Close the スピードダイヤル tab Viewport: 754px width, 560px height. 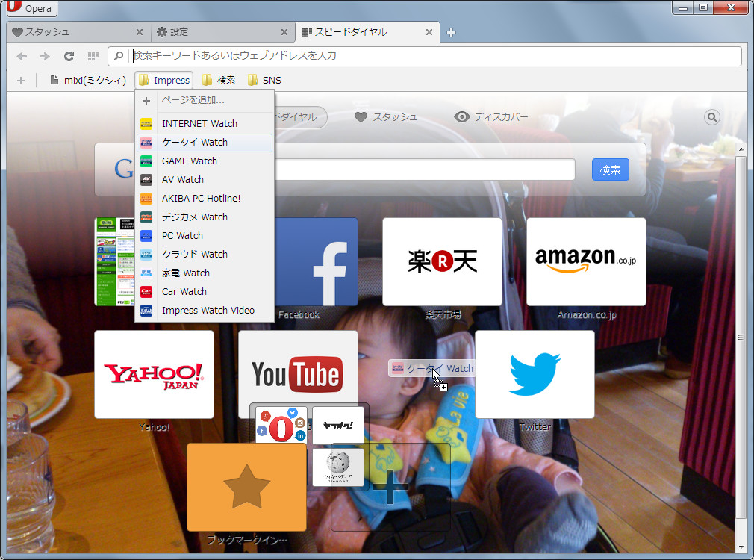tap(429, 32)
